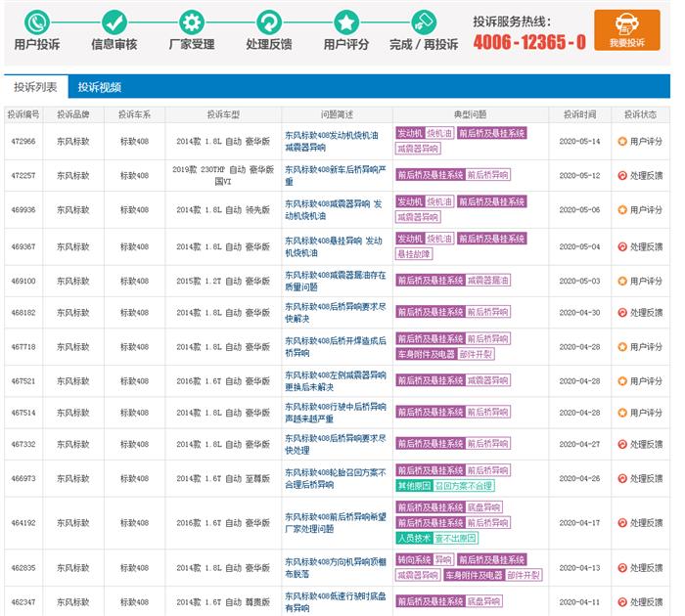Open complaint link 东风标致408后桥开焊造成后桥异响
685x616 pixels.
pos(336,347)
